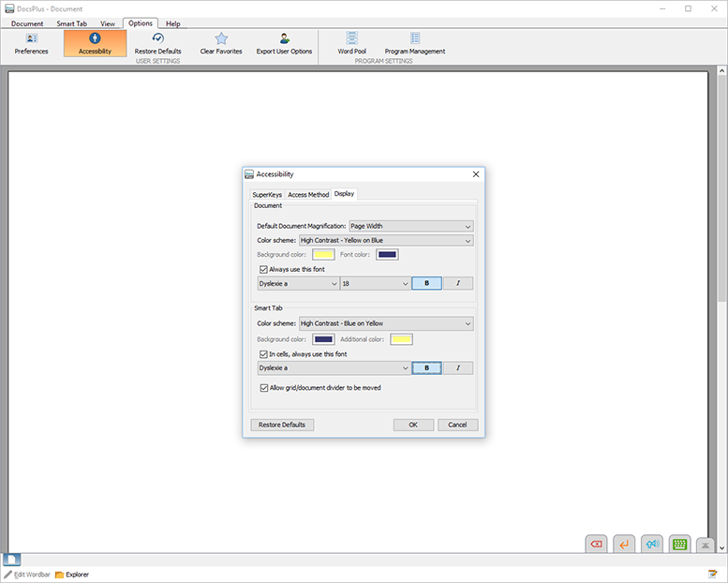Click the Clear Favorites star icon
The image size is (728, 583).
[x=221, y=43]
